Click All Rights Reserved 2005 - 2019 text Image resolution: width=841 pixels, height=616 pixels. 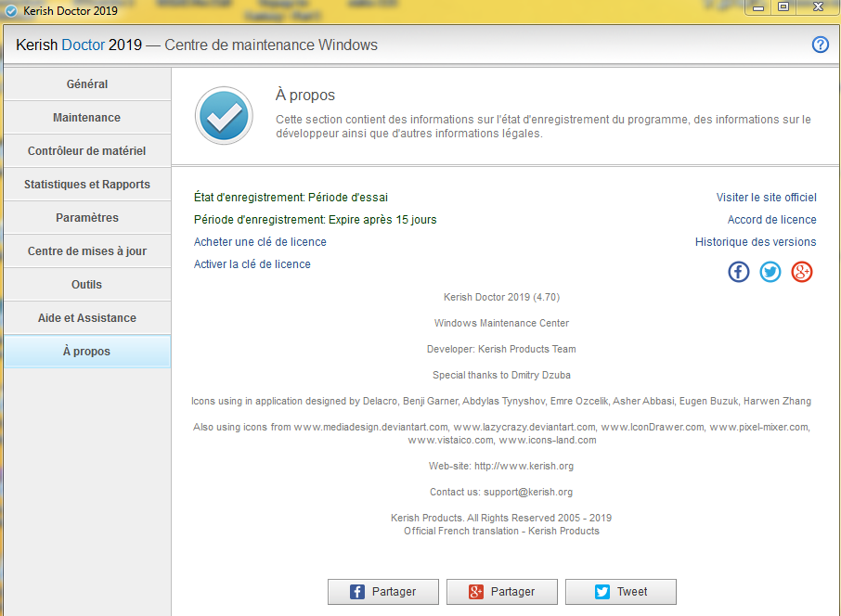pos(539,518)
